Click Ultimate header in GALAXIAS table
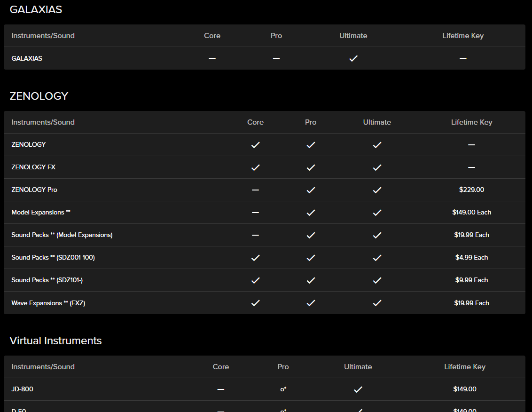 tap(353, 36)
